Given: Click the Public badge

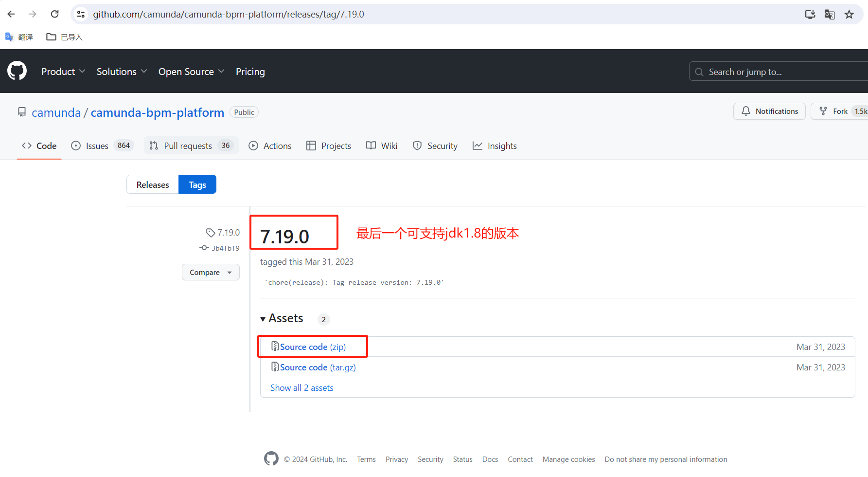Looking at the screenshot, I should tap(244, 112).
